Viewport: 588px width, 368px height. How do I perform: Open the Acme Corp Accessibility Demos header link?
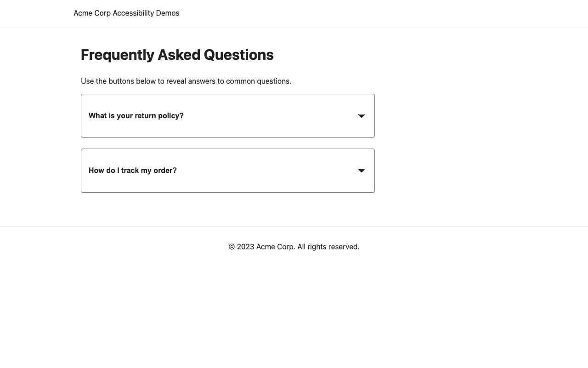126,13
